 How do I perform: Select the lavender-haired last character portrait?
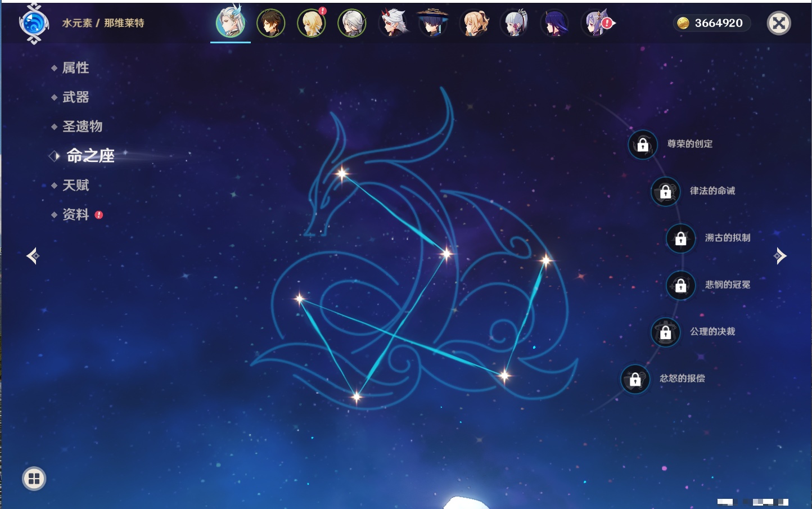tap(596, 23)
